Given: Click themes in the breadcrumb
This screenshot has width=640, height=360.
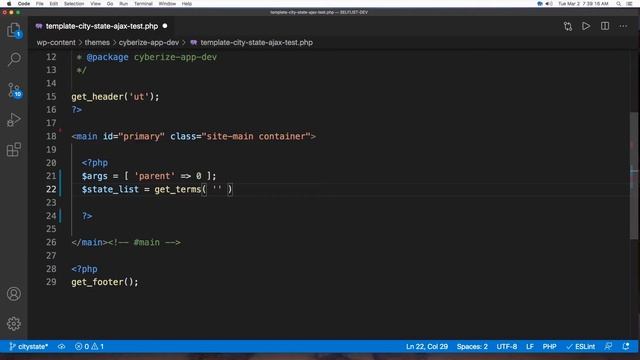Looking at the screenshot, I should (x=97, y=42).
